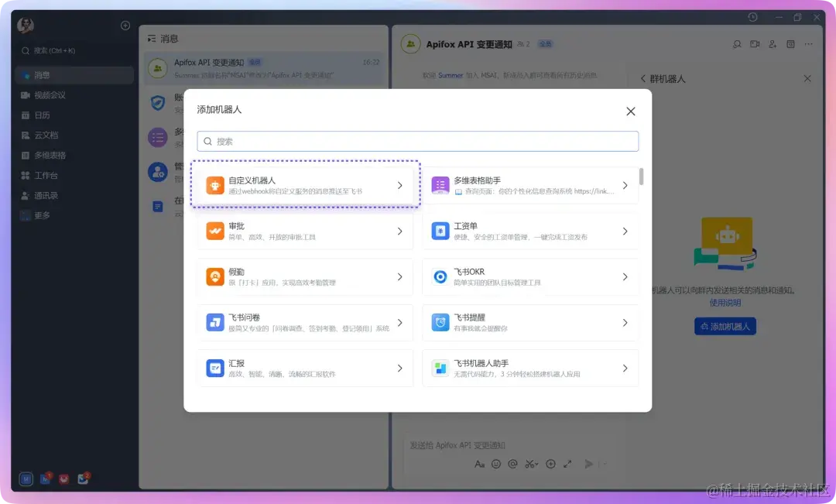Open 更多 in the left sidebar
This screenshot has height=504, width=836.
point(74,215)
